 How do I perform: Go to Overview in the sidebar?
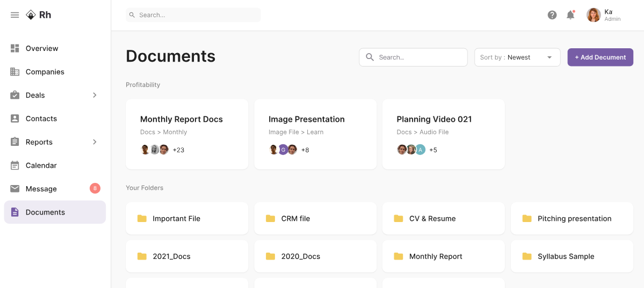point(42,48)
